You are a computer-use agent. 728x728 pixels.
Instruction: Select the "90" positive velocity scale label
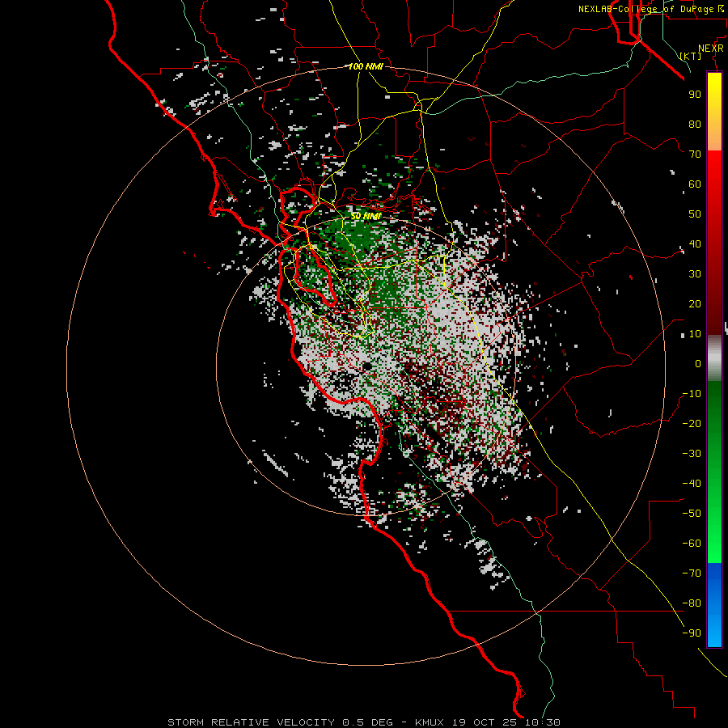pyautogui.click(x=695, y=95)
